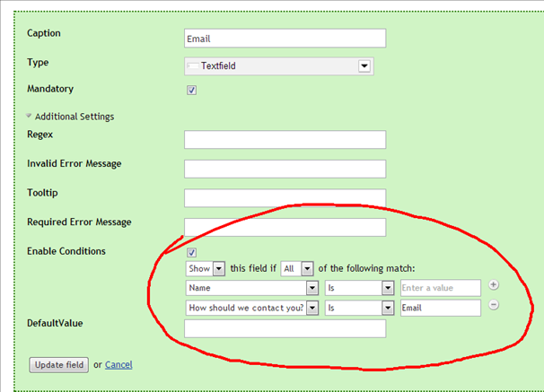
Task: Click the Tooltip input field
Action: pyautogui.click(x=285, y=198)
